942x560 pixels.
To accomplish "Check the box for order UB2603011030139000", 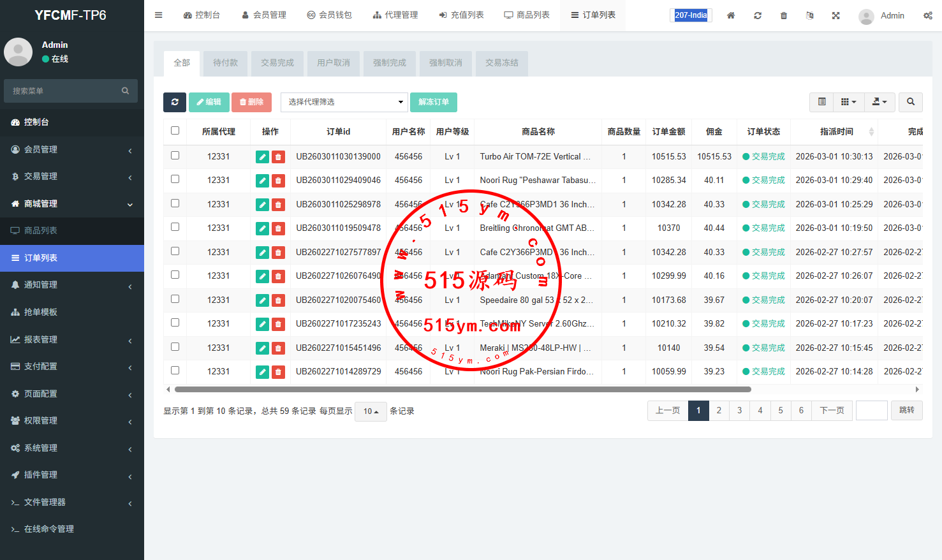I will coord(175,156).
